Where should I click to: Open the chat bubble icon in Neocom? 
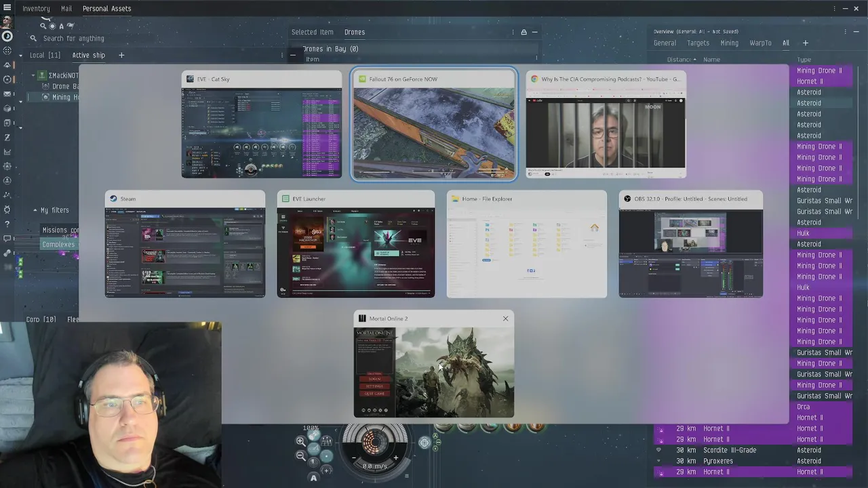[x=7, y=239]
